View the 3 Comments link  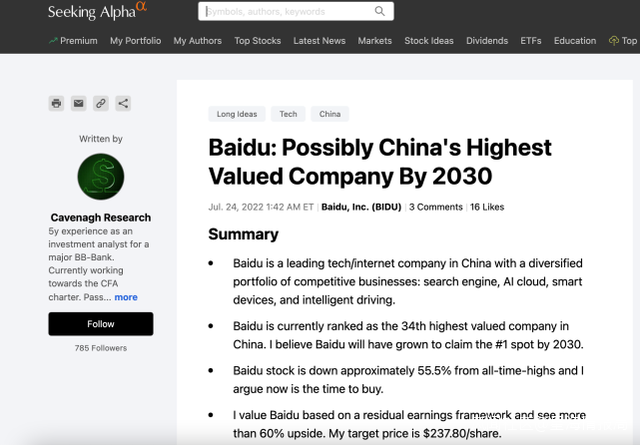pos(436,207)
